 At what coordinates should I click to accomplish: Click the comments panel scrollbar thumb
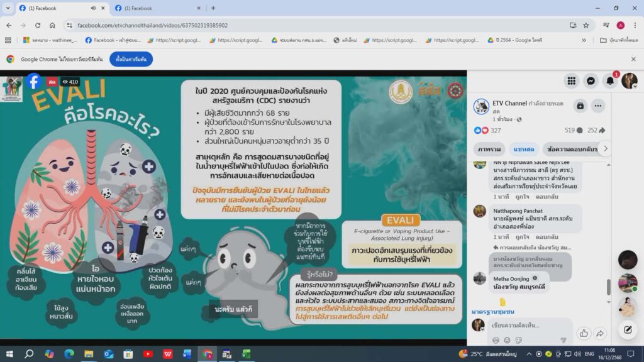(x=608, y=287)
